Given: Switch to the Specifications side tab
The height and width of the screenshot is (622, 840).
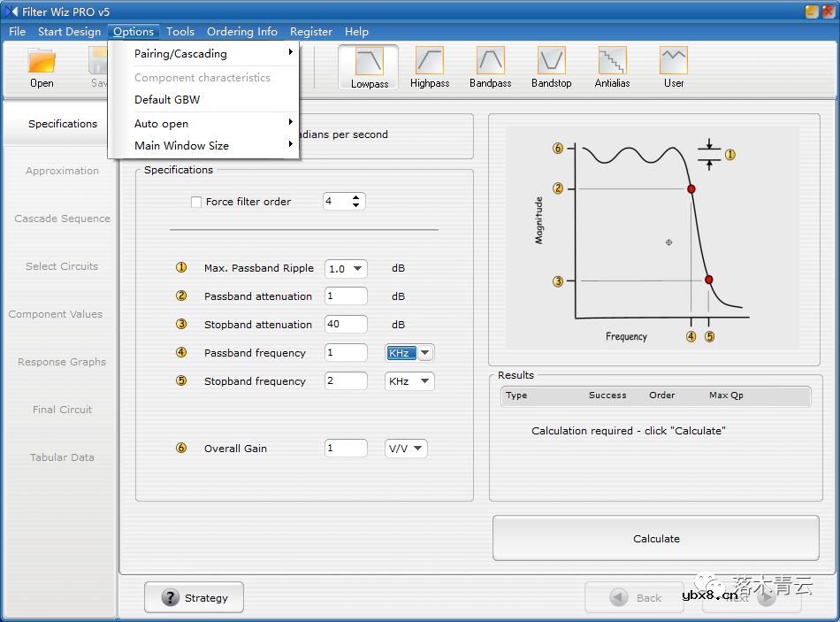Looking at the screenshot, I should (x=62, y=124).
